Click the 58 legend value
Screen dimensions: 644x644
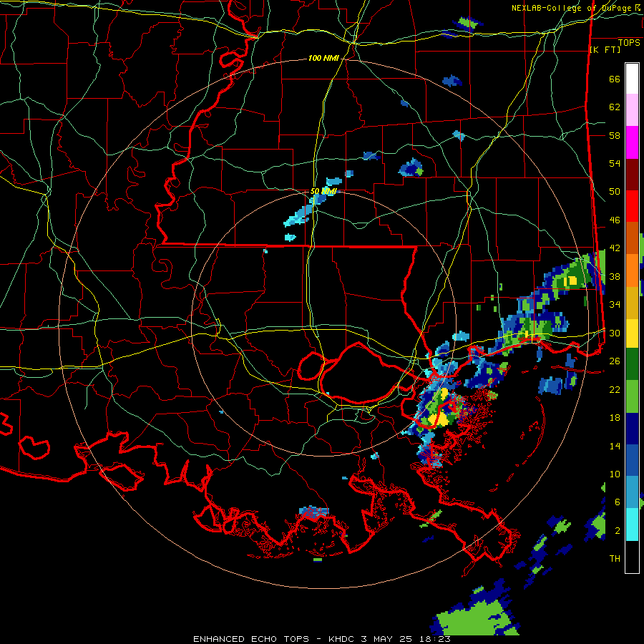coord(615,135)
